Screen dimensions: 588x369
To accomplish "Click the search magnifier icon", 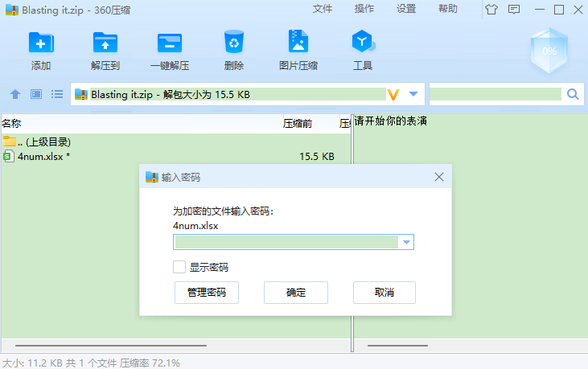I will pos(573,94).
